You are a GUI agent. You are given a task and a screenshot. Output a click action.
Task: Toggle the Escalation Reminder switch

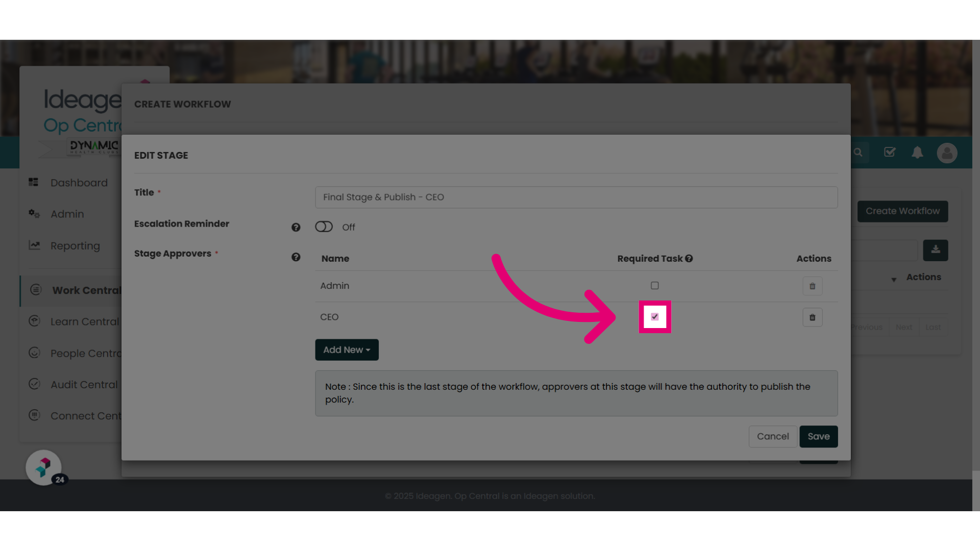[x=324, y=227]
